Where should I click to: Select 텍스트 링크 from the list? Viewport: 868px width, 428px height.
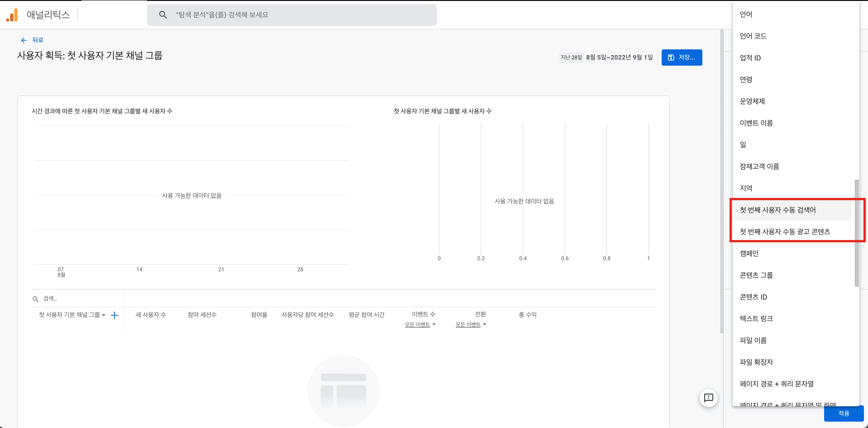click(792, 318)
